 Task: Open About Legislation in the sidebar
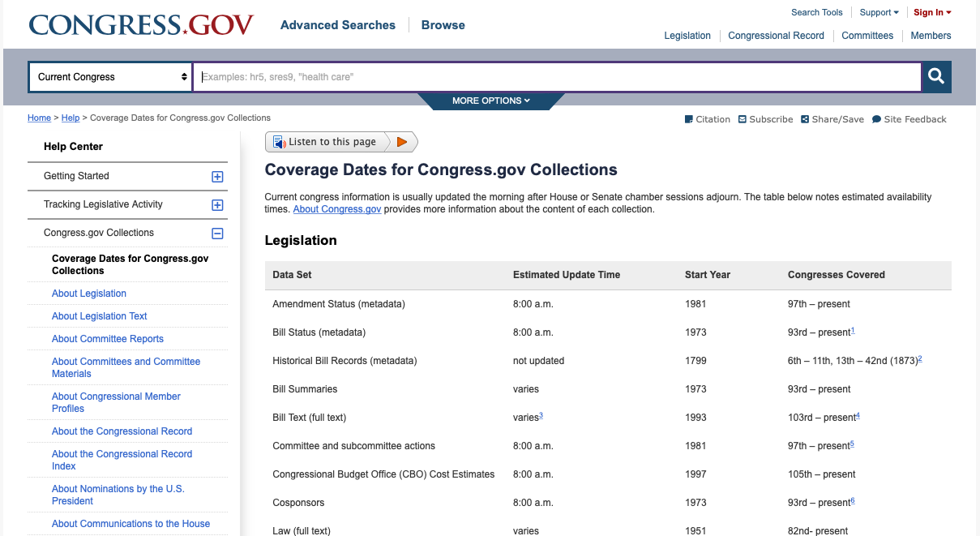point(89,294)
